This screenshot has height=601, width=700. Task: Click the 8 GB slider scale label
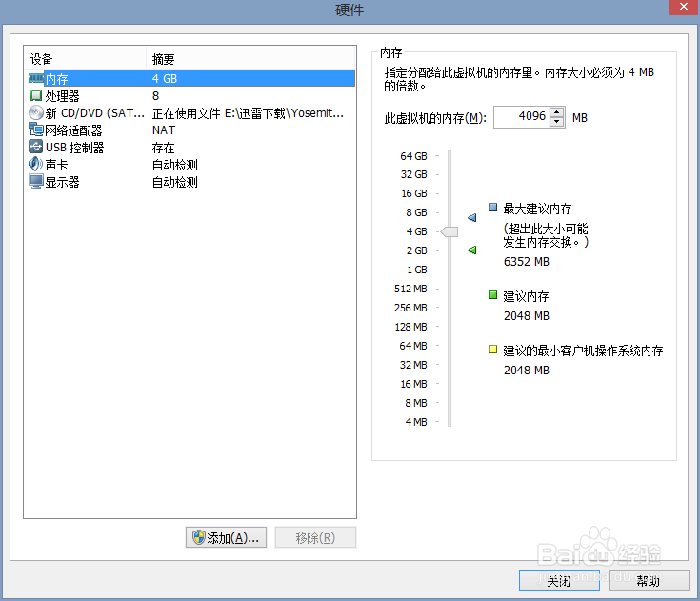416,212
